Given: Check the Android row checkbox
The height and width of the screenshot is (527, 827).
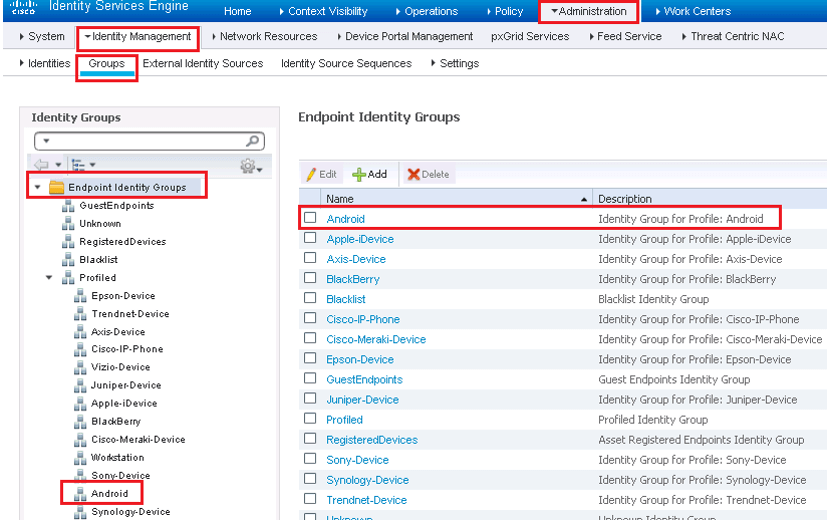Looking at the screenshot, I should tap(310, 218).
